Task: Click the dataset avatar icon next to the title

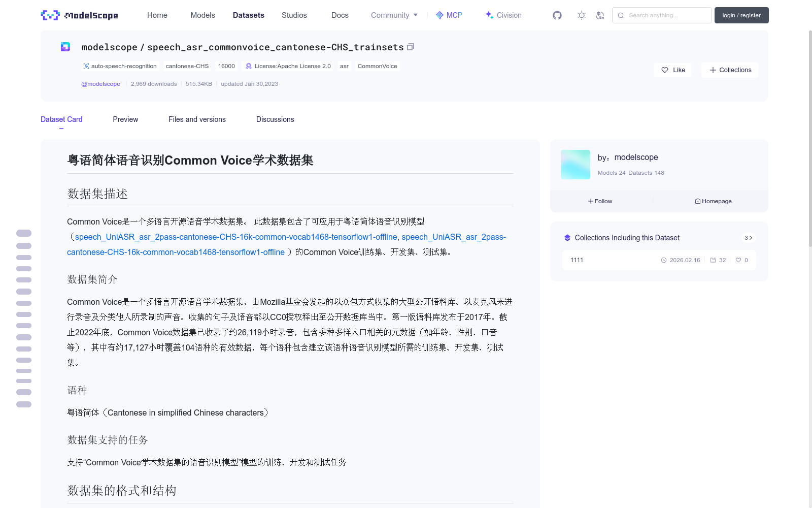Action: point(65,47)
